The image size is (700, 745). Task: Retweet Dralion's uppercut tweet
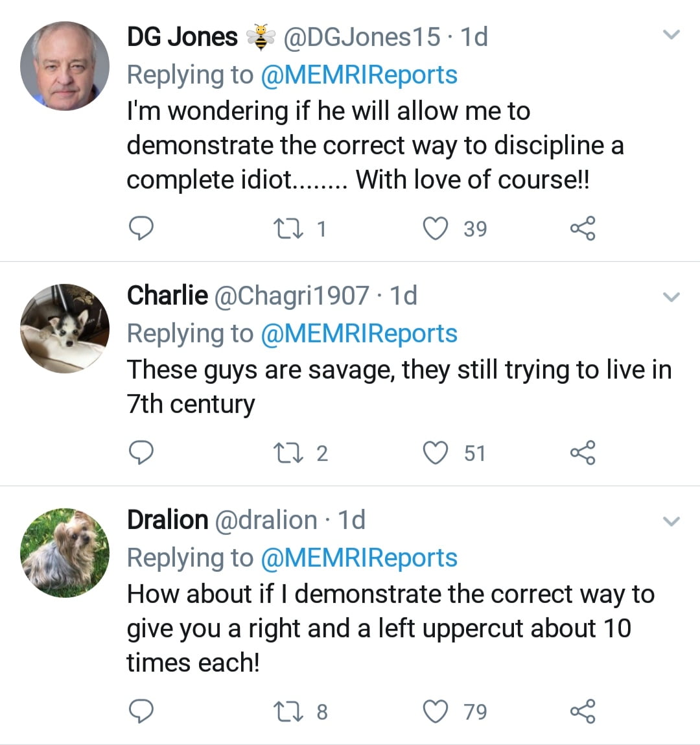click(x=285, y=711)
